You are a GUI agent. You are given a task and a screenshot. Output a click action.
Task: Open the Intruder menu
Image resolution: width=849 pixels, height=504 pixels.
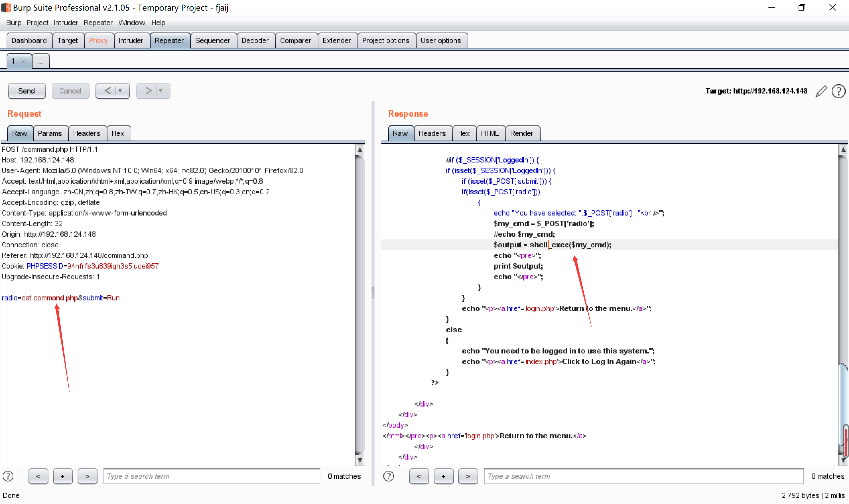[66, 23]
